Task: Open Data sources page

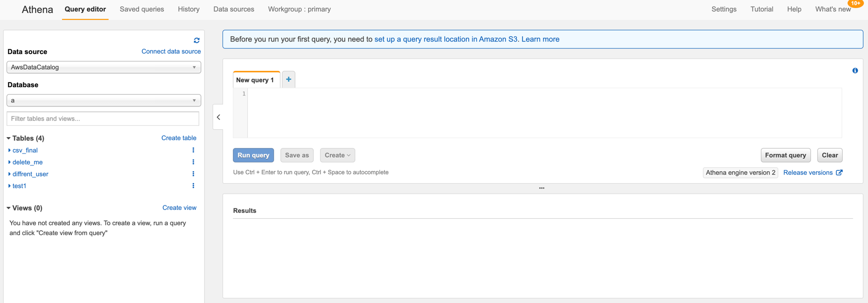Action: point(234,9)
